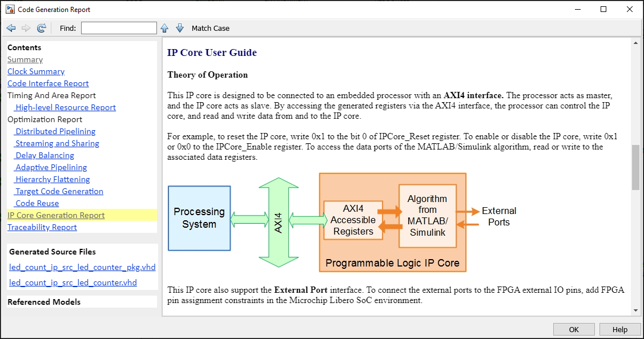Open the Summary page
The image size is (644, 339).
coord(25,59)
